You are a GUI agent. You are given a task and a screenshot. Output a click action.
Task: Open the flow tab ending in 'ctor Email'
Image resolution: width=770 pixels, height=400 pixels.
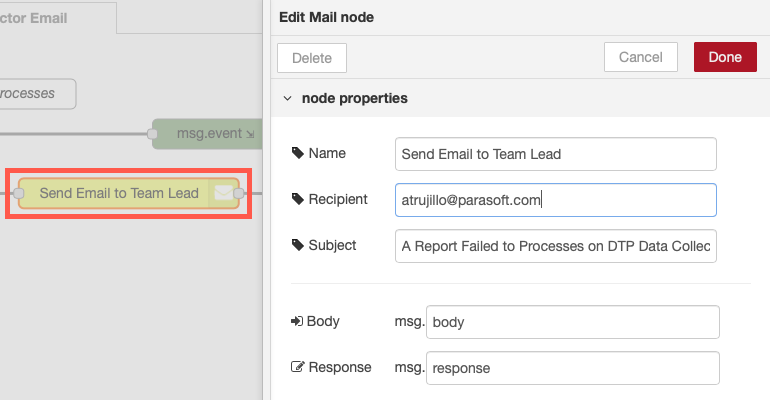(x=57, y=18)
